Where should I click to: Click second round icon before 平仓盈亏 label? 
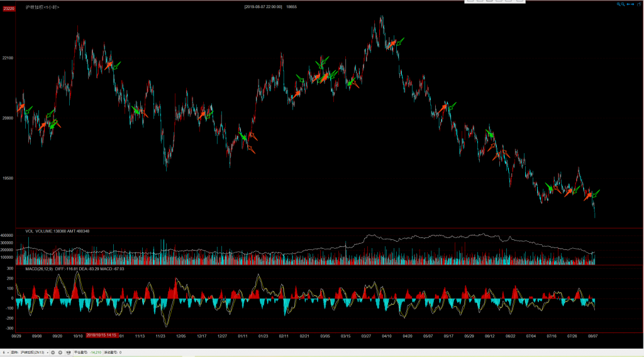[60, 353]
